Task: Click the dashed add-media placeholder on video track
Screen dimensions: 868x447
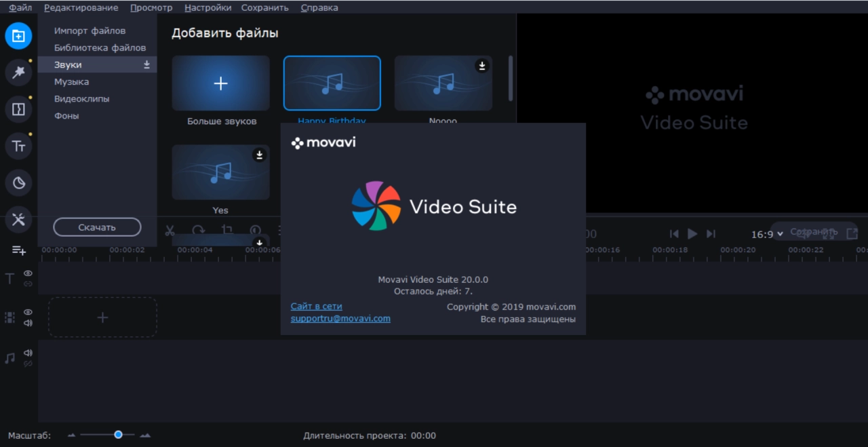Action: 102,317
